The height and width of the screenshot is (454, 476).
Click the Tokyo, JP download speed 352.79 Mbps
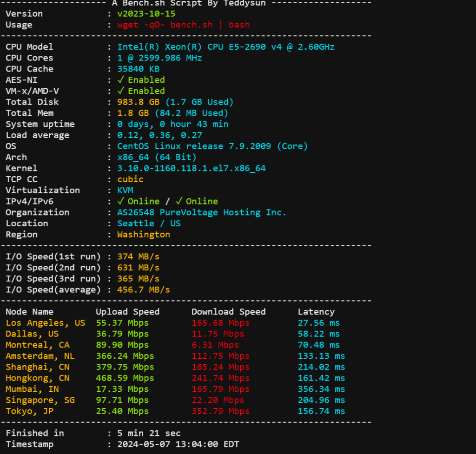[x=220, y=411]
